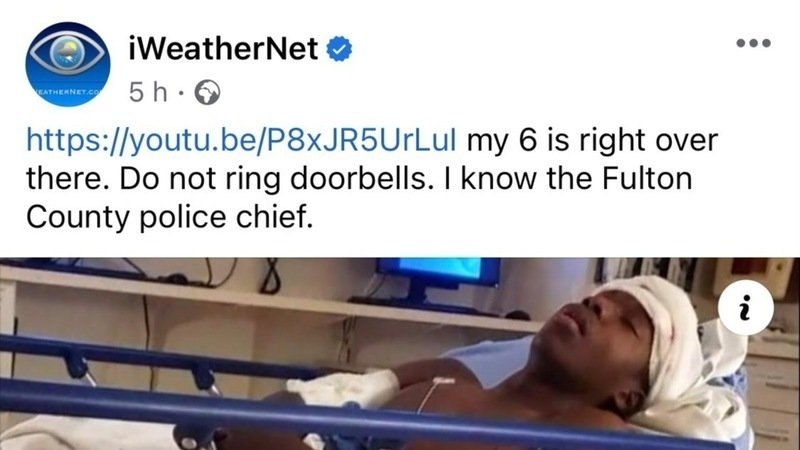Click the "my 6 is right over" text
800x450 pixels.
592,141
